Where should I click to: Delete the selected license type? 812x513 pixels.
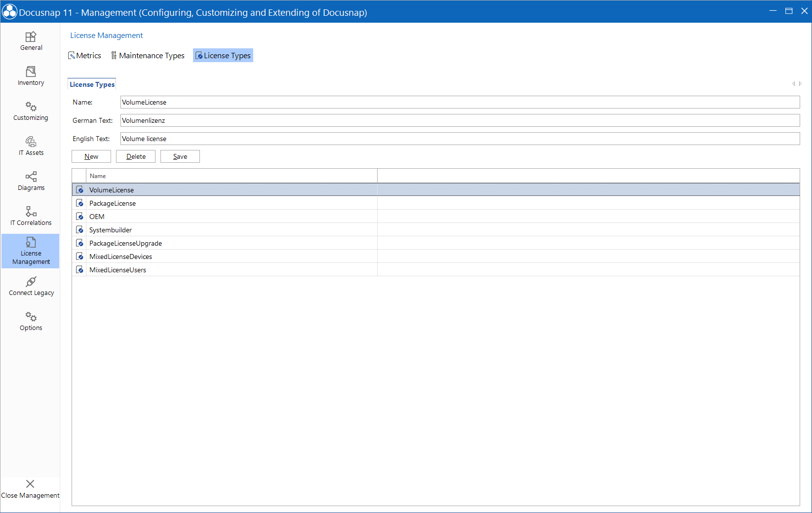pos(135,156)
